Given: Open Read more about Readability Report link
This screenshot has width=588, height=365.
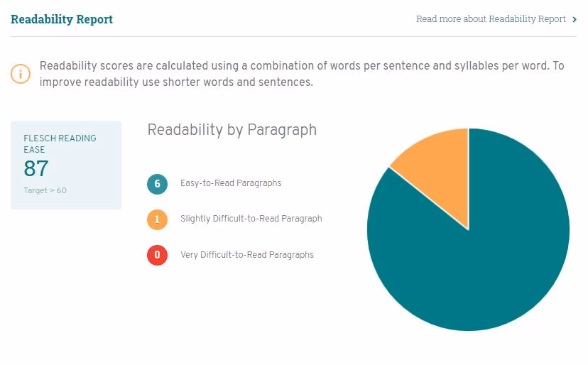Looking at the screenshot, I should coord(491,19).
